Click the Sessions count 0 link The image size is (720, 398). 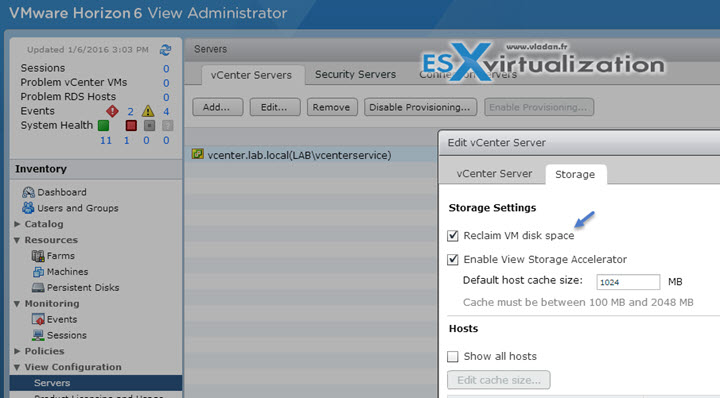point(166,69)
